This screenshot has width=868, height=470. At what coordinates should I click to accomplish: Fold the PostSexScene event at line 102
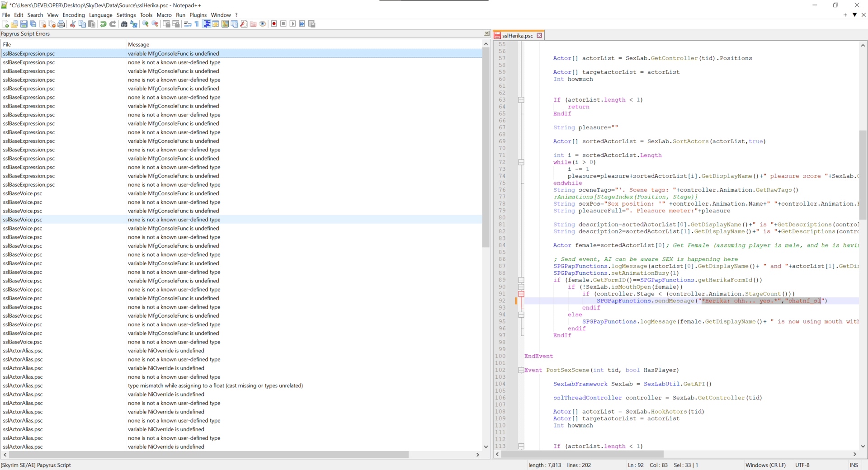[x=521, y=370]
